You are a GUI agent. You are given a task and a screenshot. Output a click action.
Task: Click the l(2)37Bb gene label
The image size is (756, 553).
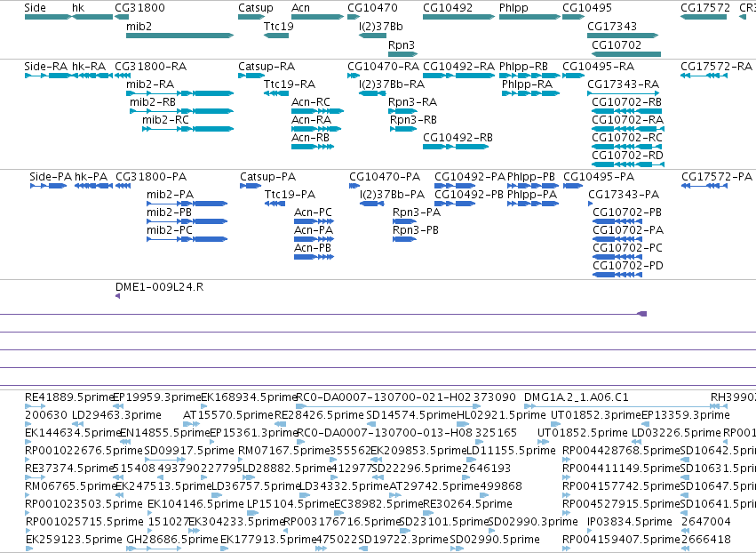(x=381, y=27)
